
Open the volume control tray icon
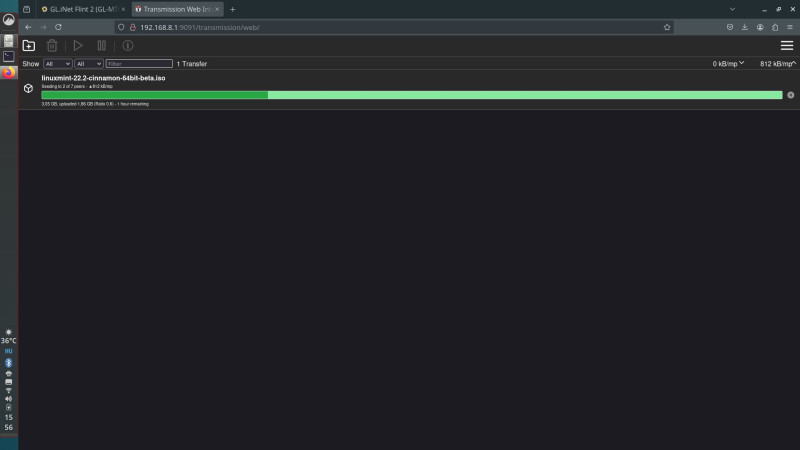coord(9,399)
